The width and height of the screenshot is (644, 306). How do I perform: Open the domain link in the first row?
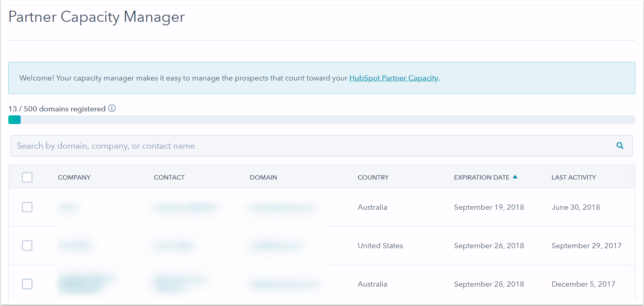tap(282, 207)
